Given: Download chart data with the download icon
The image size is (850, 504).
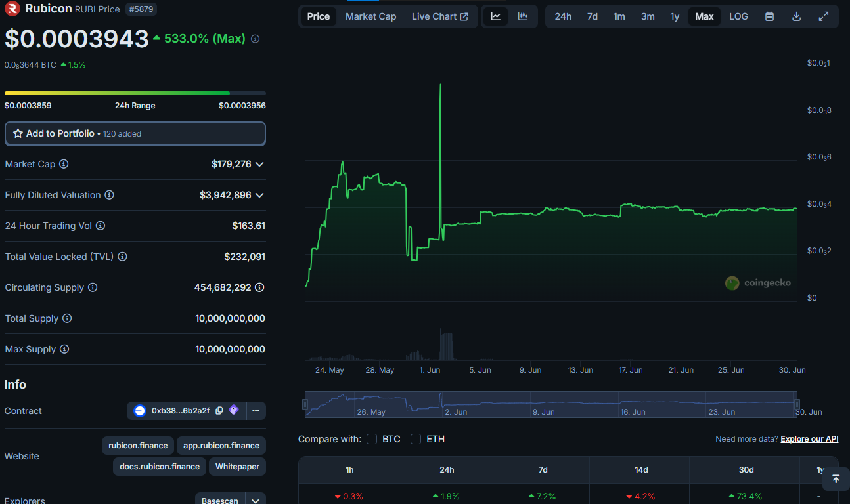Looking at the screenshot, I should 796,16.
